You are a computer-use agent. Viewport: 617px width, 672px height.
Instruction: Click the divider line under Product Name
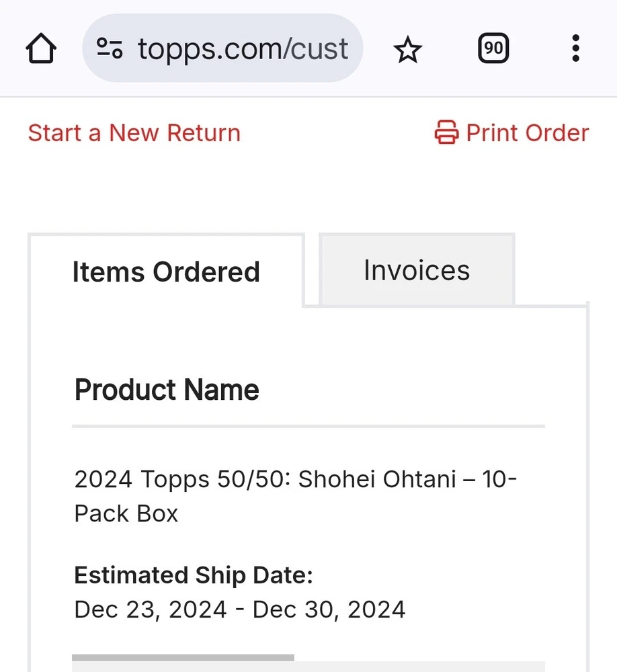(x=308, y=426)
